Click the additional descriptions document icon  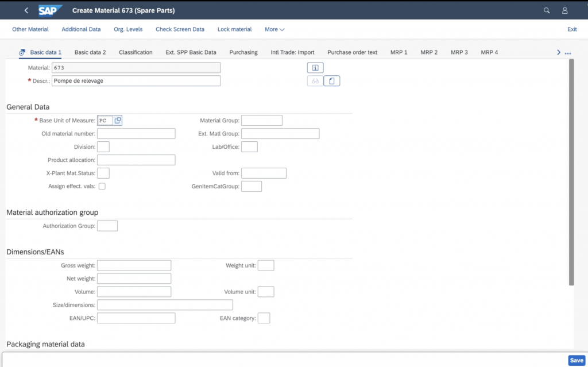click(332, 81)
